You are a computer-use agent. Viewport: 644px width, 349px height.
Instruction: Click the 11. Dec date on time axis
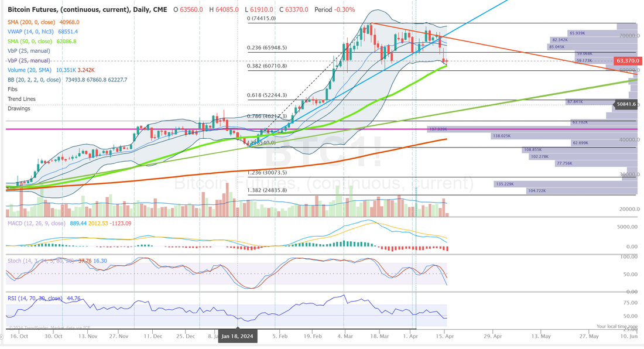153,336
